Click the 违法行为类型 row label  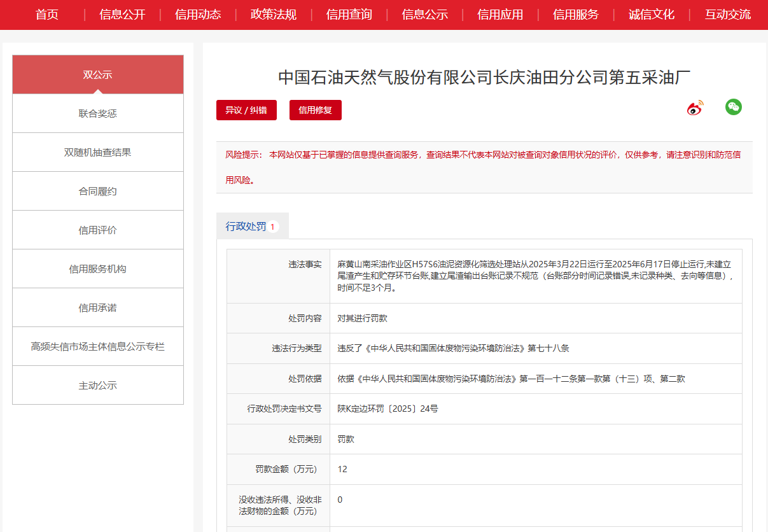[x=297, y=348]
